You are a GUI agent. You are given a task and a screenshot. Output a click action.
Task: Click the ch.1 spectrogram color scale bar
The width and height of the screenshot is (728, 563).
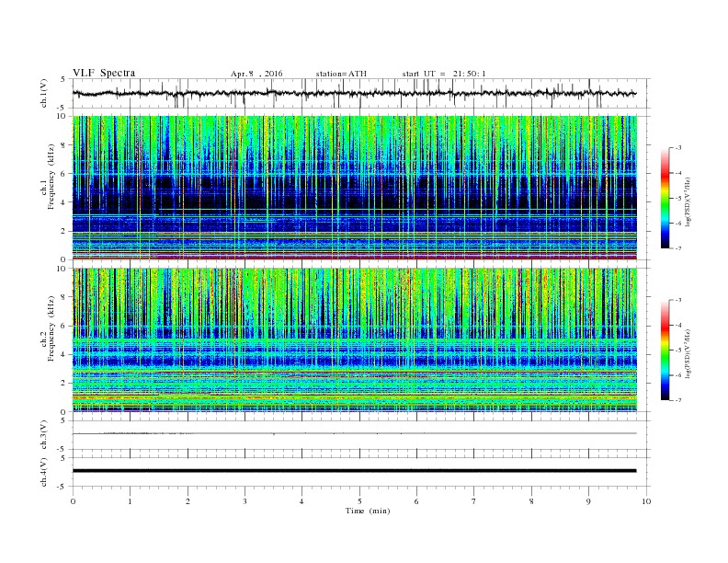coord(665,198)
